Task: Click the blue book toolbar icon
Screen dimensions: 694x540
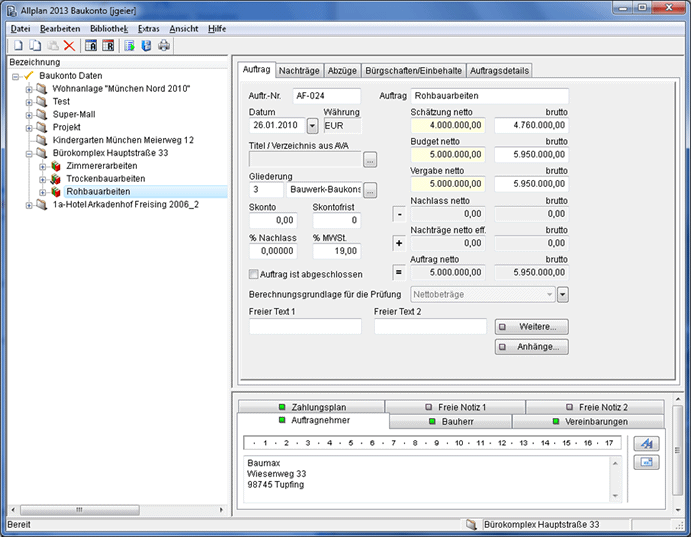Action: 147,46
